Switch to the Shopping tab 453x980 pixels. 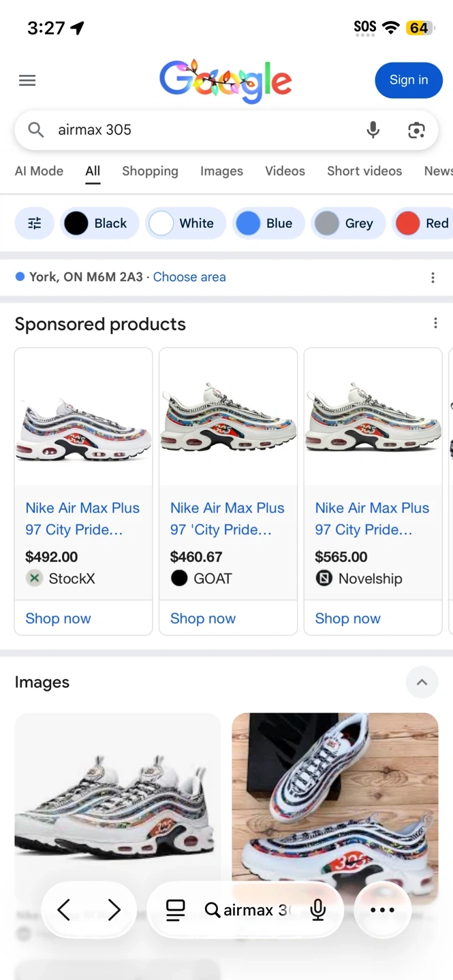[x=150, y=171]
